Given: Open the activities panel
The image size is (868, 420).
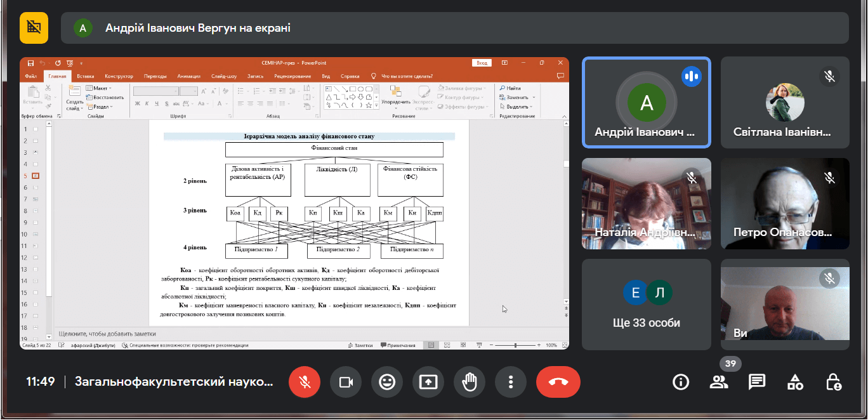Looking at the screenshot, I should pos(795,382).
